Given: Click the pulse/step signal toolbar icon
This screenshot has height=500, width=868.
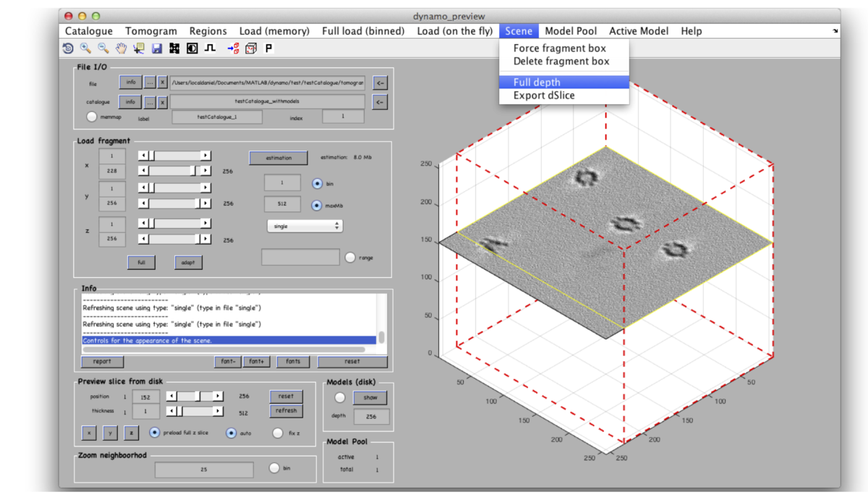Looking at the screenshot, I should [210, 48].
